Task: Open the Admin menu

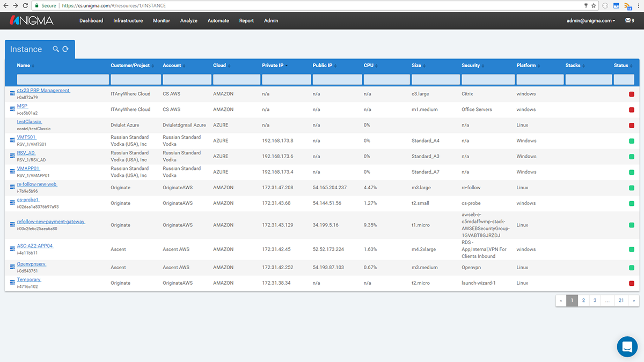Action: click(x=271, y=20)
